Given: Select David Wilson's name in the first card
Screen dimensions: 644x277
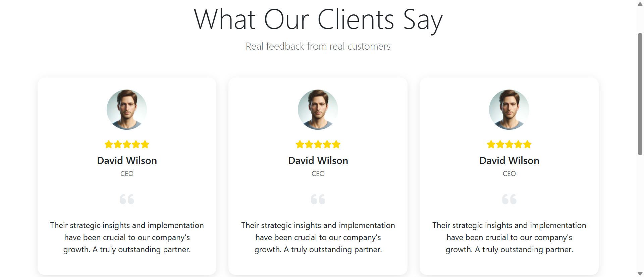Looking at the screenshot, I should coord(127,160).
